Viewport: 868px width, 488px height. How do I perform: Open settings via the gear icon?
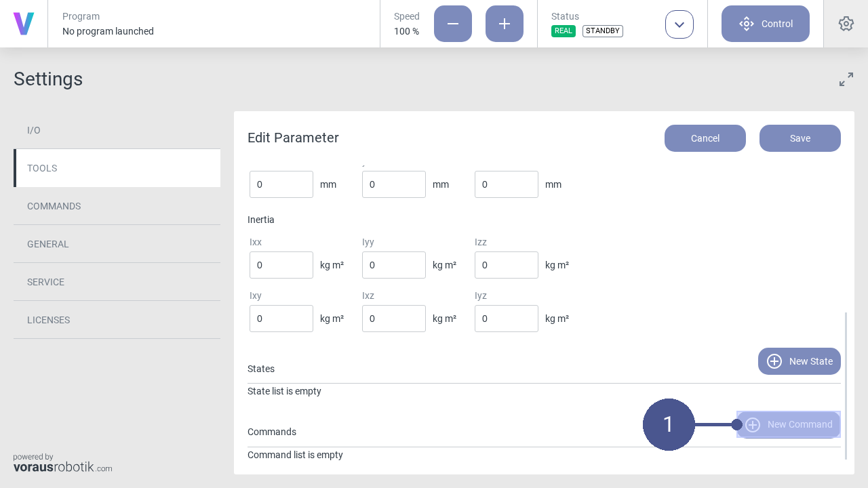point(846,24)
